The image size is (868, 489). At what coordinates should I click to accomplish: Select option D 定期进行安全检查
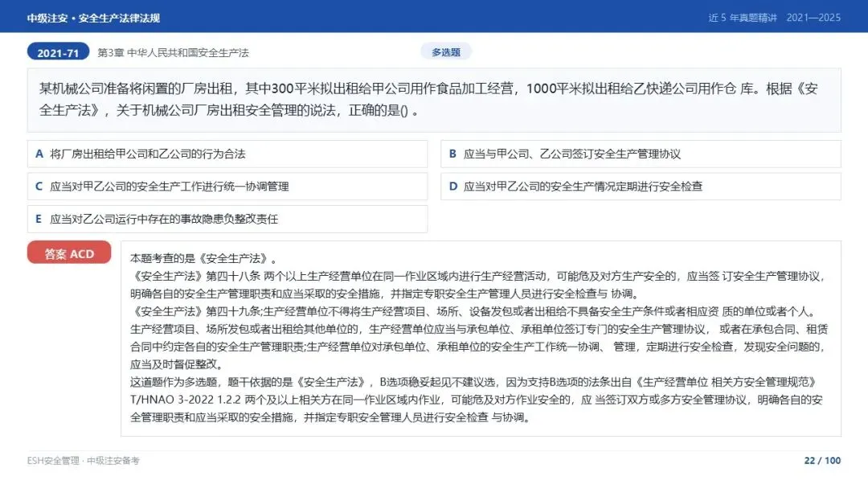click(641, 187)
